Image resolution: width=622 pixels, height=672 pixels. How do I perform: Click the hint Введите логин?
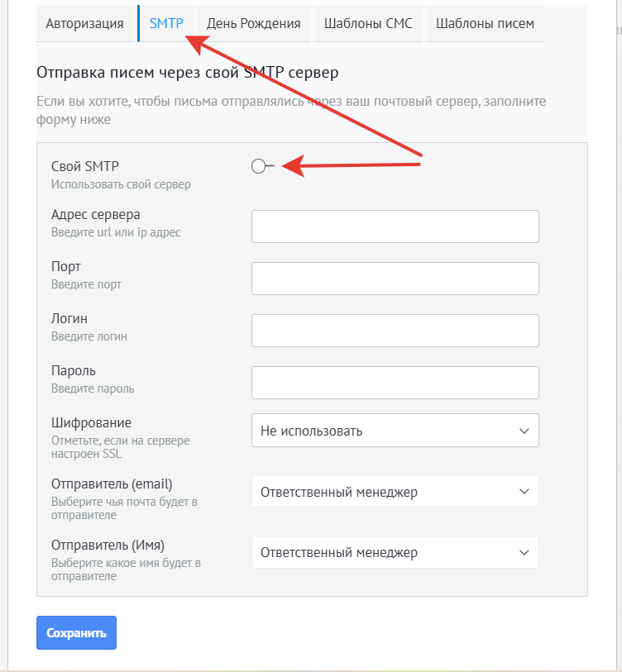89,336
